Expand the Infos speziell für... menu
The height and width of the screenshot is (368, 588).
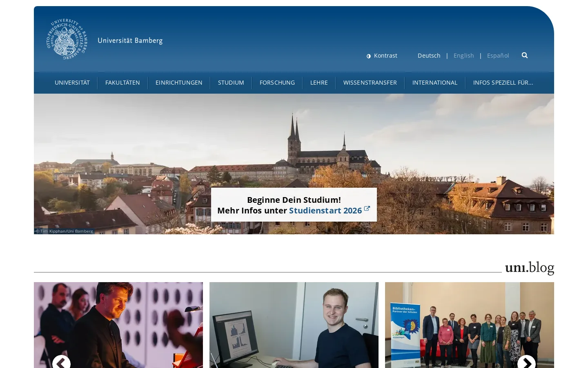click(503, 83)
